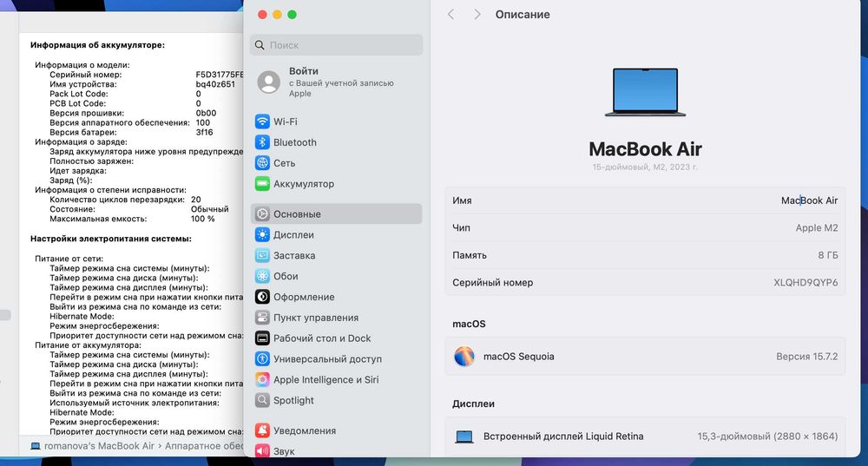
Task: Click Войти to sign in with Apple account
Action: point(303,71)
